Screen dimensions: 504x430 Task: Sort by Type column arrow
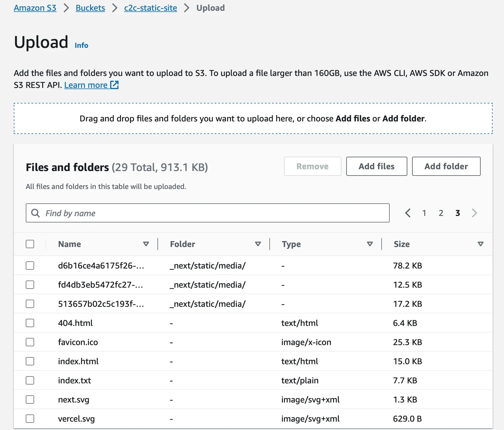click(x=370, y=244)
